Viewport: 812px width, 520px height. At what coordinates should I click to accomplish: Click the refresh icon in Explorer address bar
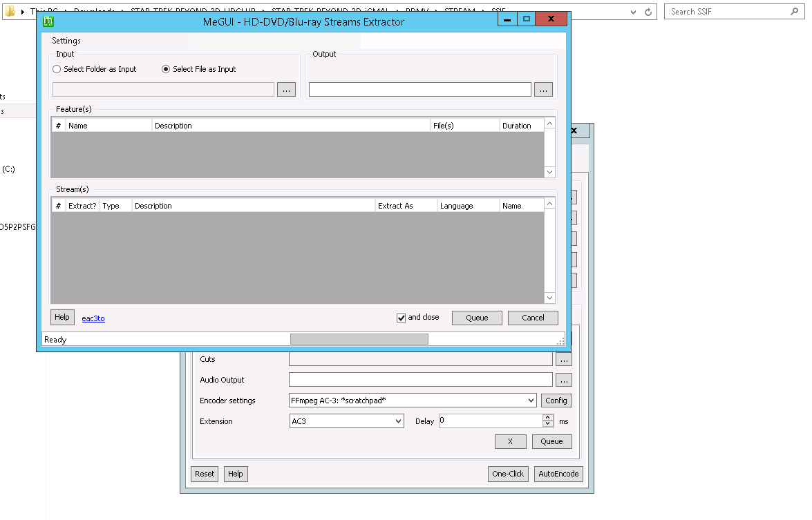pos(648,11)
